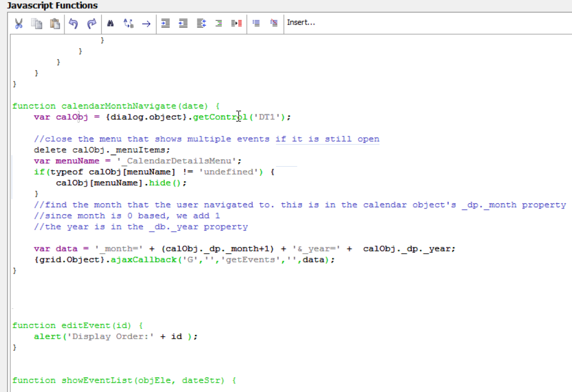The height and width of the screenshot is (392, 572).
Task: Click the Paste clipboard icon
Action: click(x=55, y=24)
